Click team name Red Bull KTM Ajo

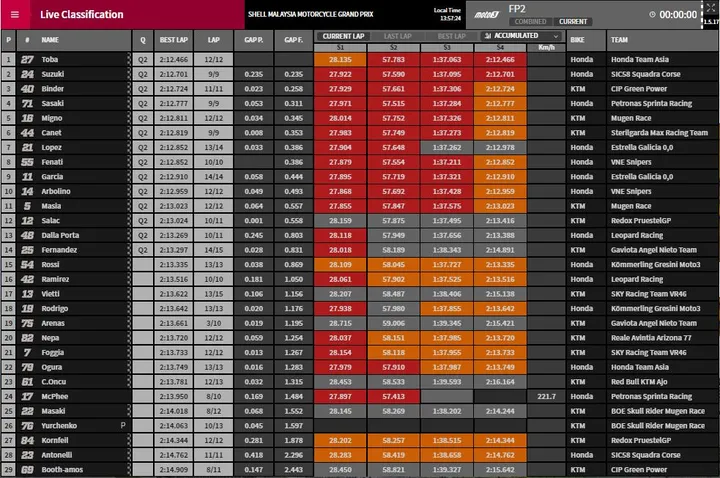(639, 382)
